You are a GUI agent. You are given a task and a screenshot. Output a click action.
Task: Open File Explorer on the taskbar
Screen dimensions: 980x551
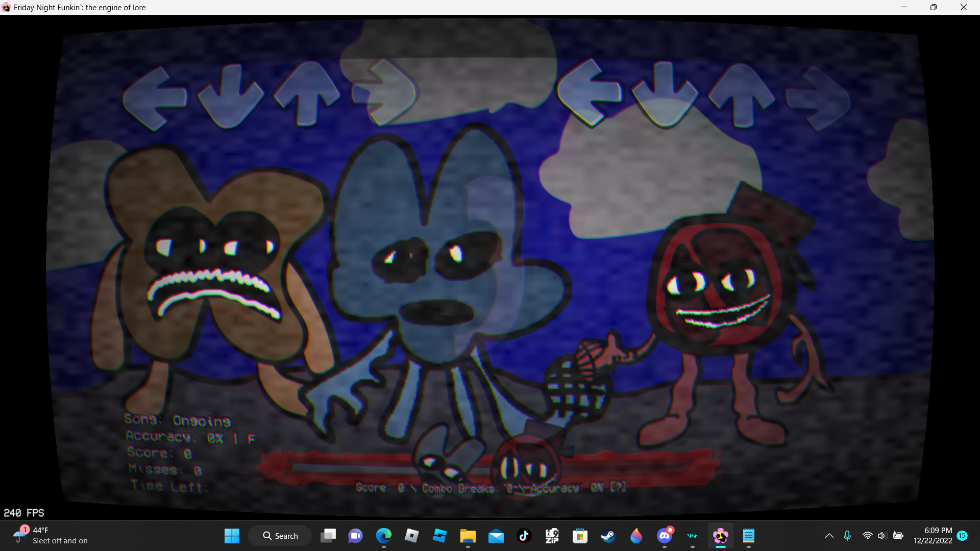[468, 536]
